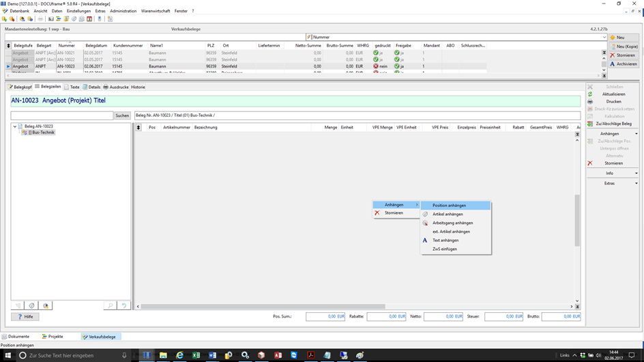644x362 pixels.
Task: Click the paperclip icon button below the tree
Action: click(x=31, y=305)
